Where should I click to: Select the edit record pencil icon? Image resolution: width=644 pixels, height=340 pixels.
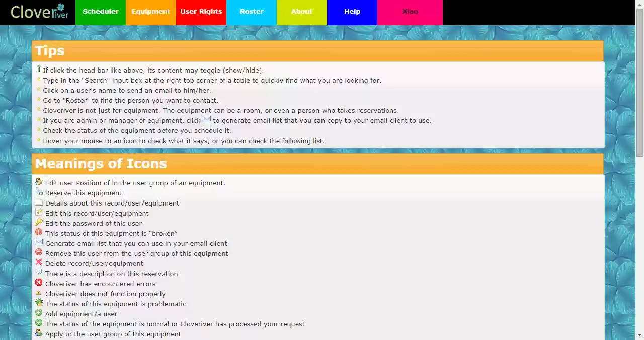tap(39, 212)
